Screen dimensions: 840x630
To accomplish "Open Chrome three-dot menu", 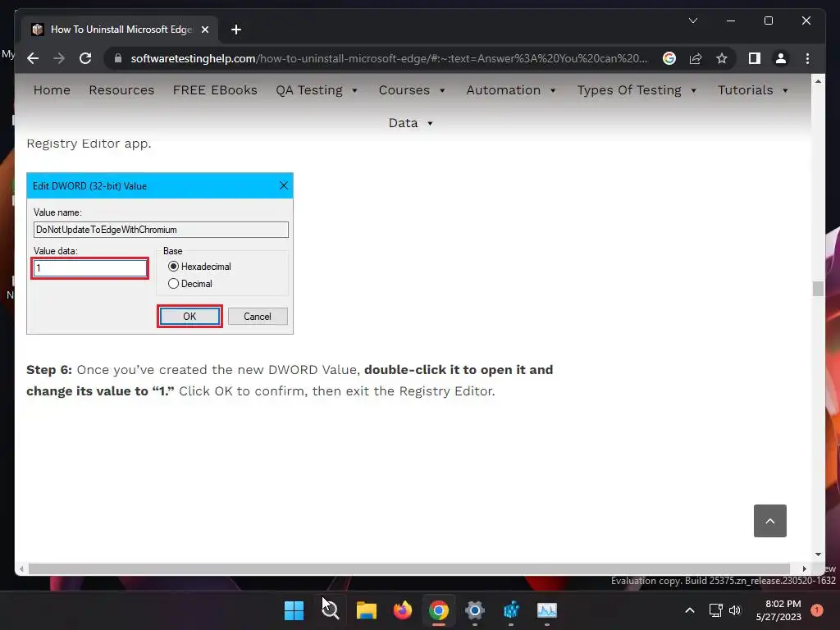I will coord(807,58).
